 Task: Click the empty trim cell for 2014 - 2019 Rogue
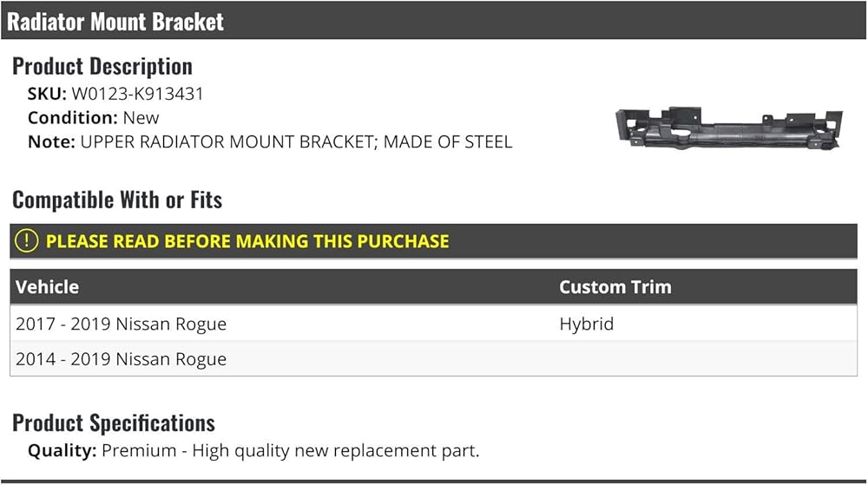click(x=707, y=359)
